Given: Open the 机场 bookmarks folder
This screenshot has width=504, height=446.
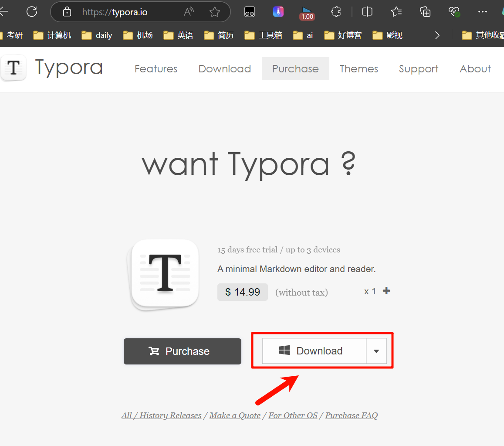Looking at the screenshot, I should pyautogui.click(x=138, y=35).
